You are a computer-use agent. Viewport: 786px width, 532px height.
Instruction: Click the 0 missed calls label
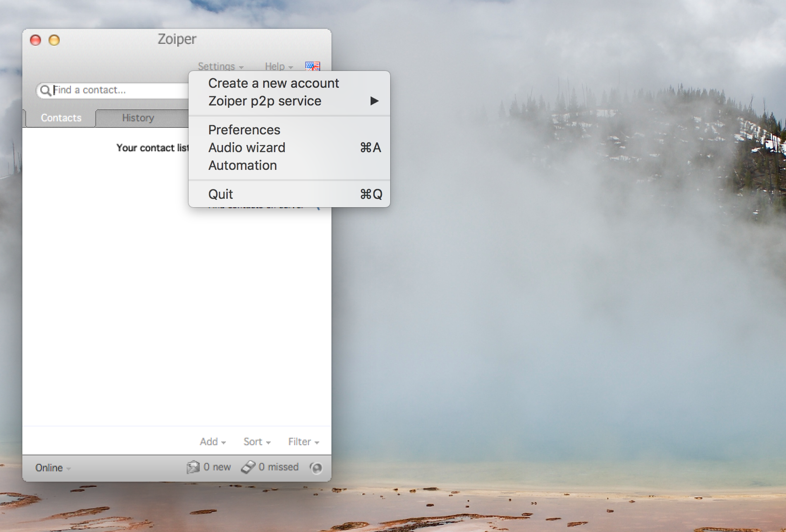coord(279,467)
